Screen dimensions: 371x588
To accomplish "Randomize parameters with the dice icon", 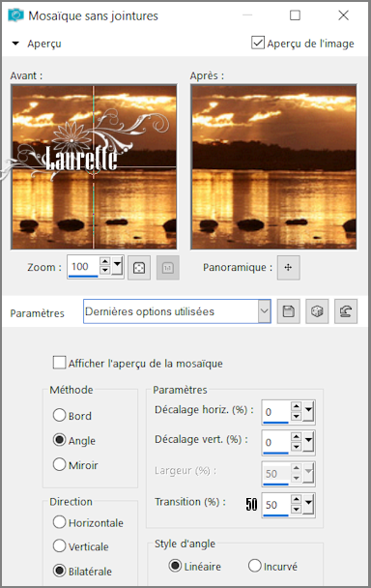I will (x=317, y=311).
